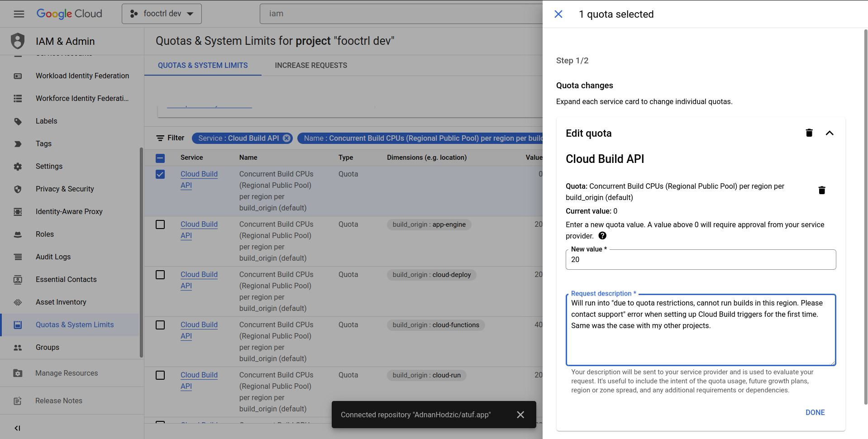Click the Release Notes icon
The width and height of the screenshot is (868, 439).
tap(18, 401)
